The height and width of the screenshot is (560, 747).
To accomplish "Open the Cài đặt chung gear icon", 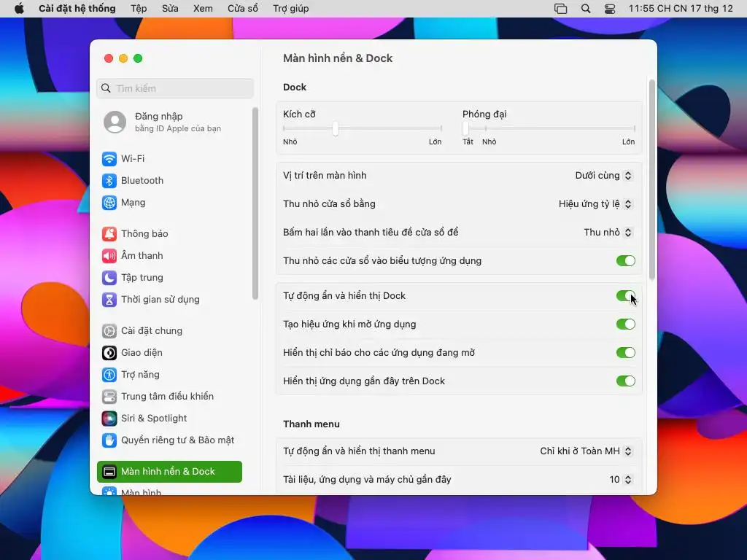I will coord(109,331).
